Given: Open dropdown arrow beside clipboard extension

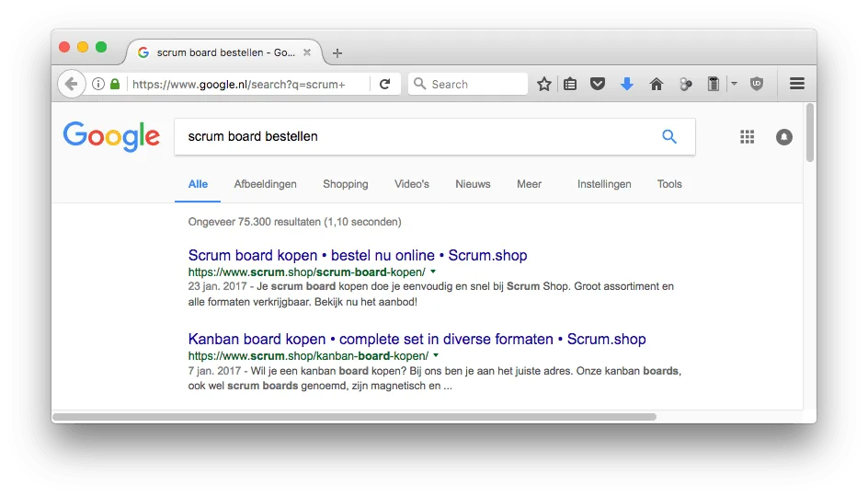Looking at the screenshot, I should coord(734,84).
